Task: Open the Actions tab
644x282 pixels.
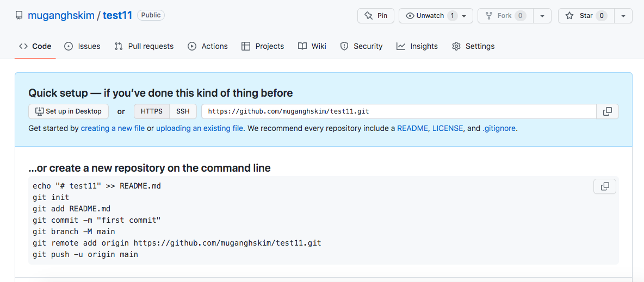Action: coord(207,46)
